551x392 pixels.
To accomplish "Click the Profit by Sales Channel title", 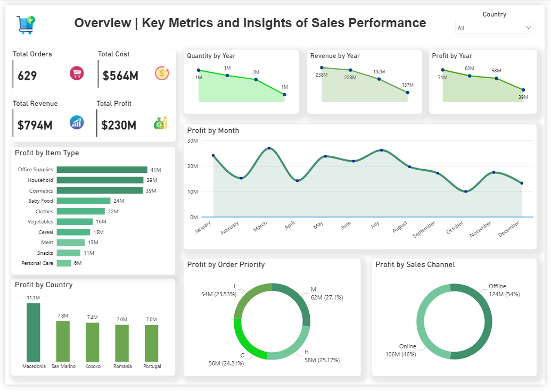I will tap(415, 264).
